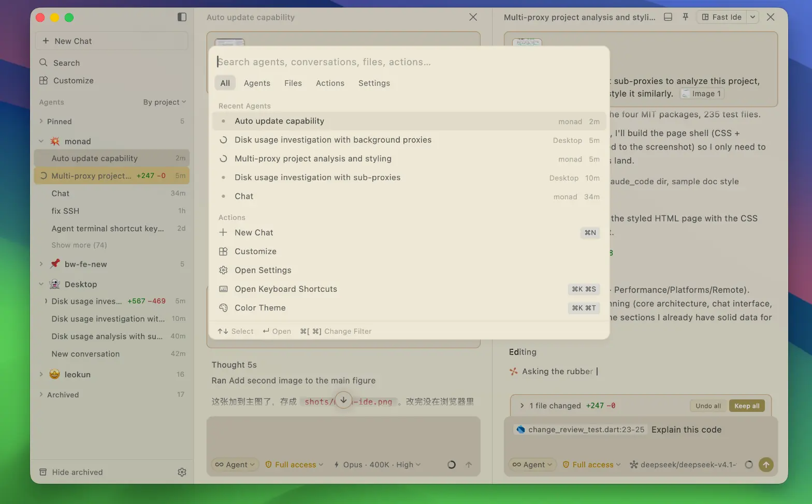Click New Chat button in sidebar
The width and height of the screenshot is (812, 504).
click(111, 41)
